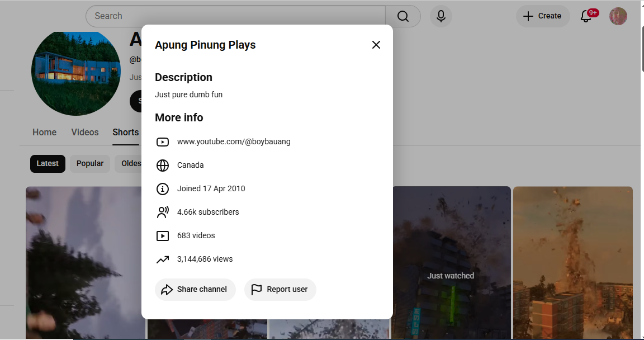Click the subscribers people icon
Screen dimensions: 644x340
click(x=163, y=212)
